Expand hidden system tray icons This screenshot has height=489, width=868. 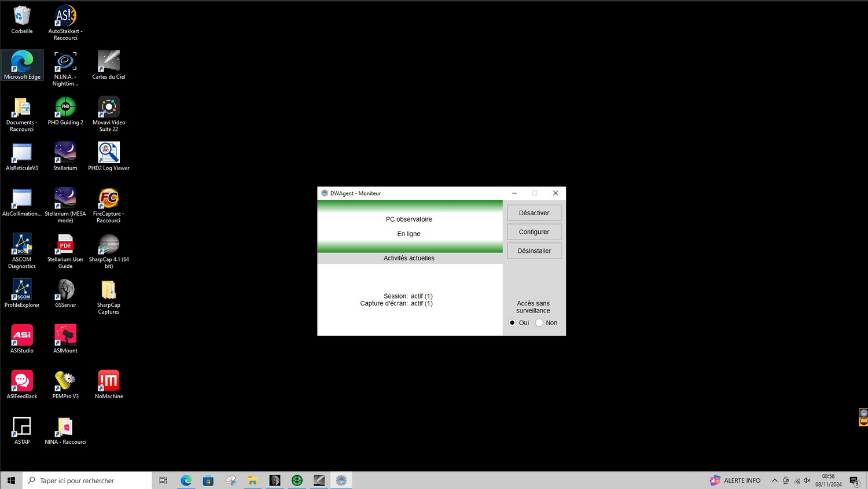[775, 480]
